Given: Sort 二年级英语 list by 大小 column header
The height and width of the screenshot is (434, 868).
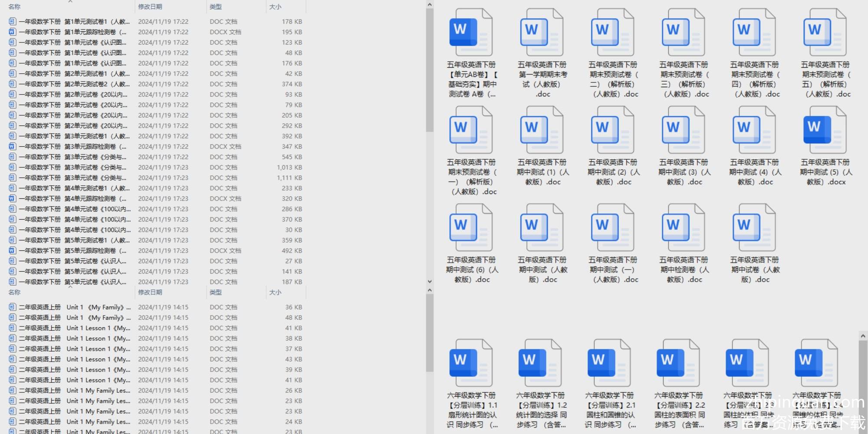Looking at the screenshot, I should point(275,293).
